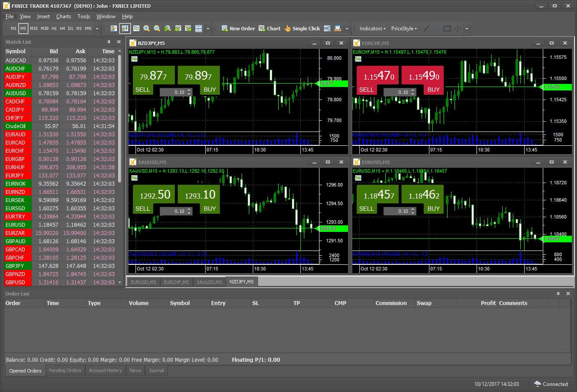Select the trend line drawing tool
The width and height of the screenshot is (577, 392).
point(426,29)
